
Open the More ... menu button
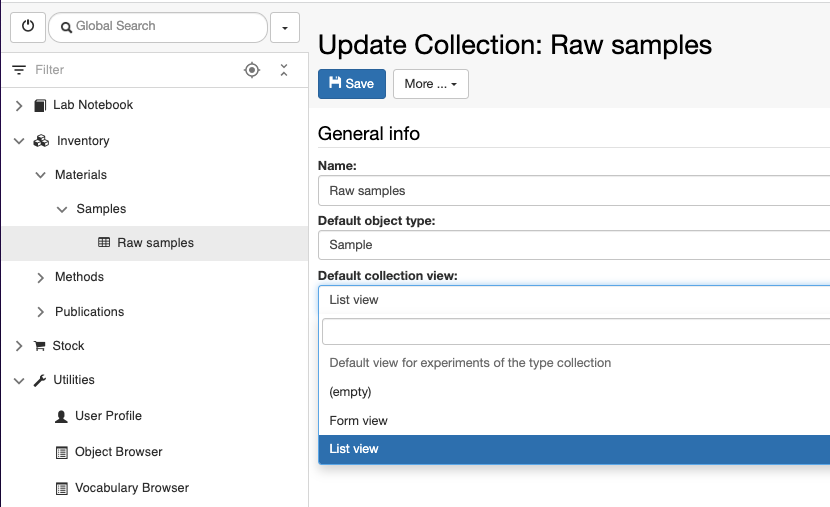click(430, 84)
